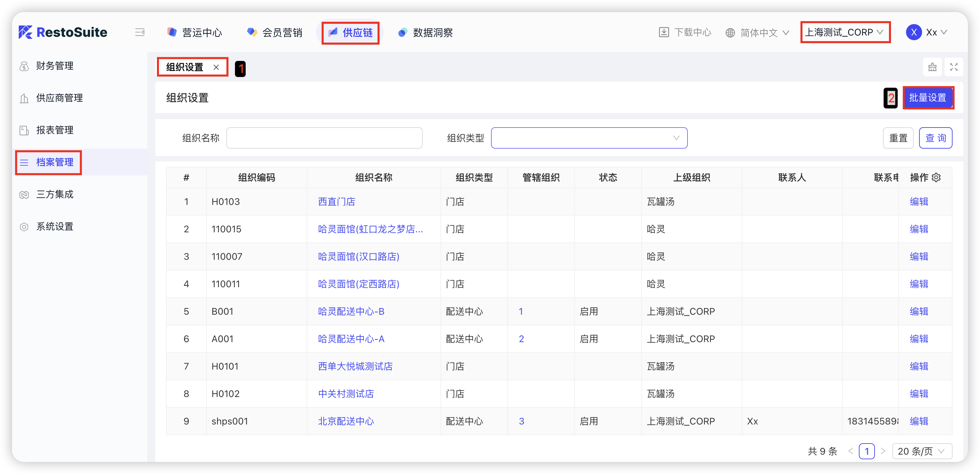Open 三方集成 in the sidebar
The height and width of the screenshot is (474, 980).
55,194
